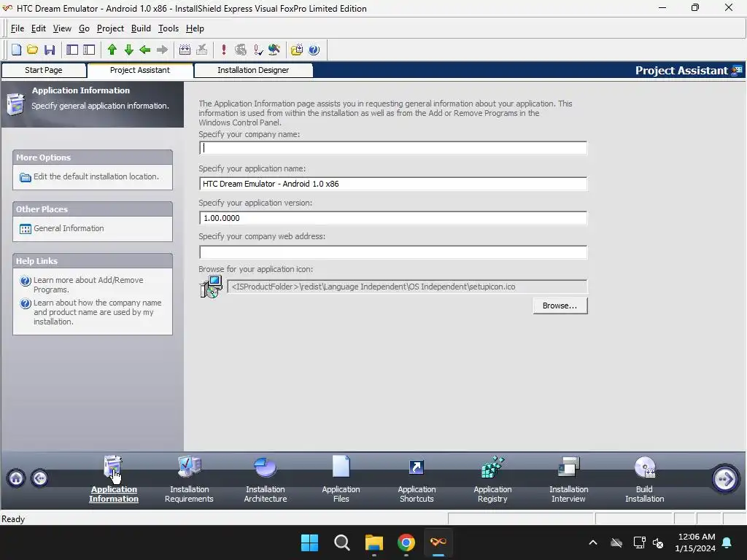Open the Build Installation step

tap(645, 479)
